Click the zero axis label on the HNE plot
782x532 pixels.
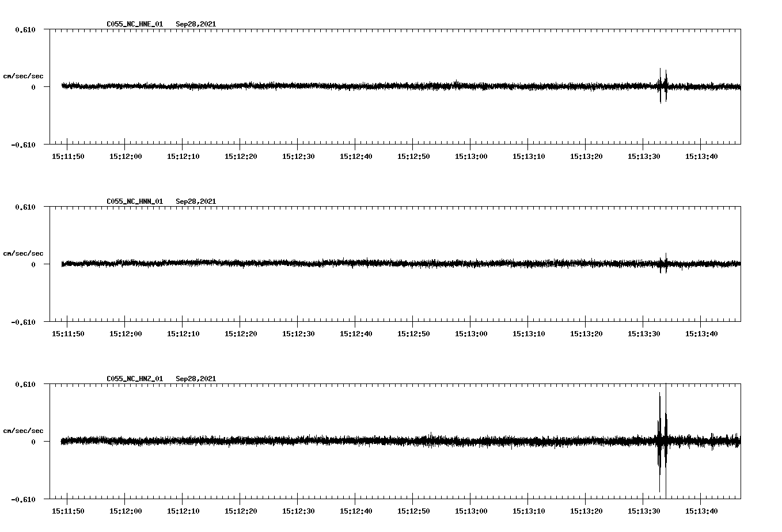click(33, 87)
